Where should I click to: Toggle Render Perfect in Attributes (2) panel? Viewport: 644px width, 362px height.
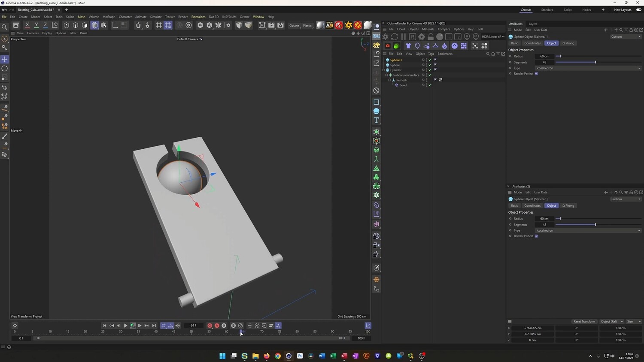point(536,236)
